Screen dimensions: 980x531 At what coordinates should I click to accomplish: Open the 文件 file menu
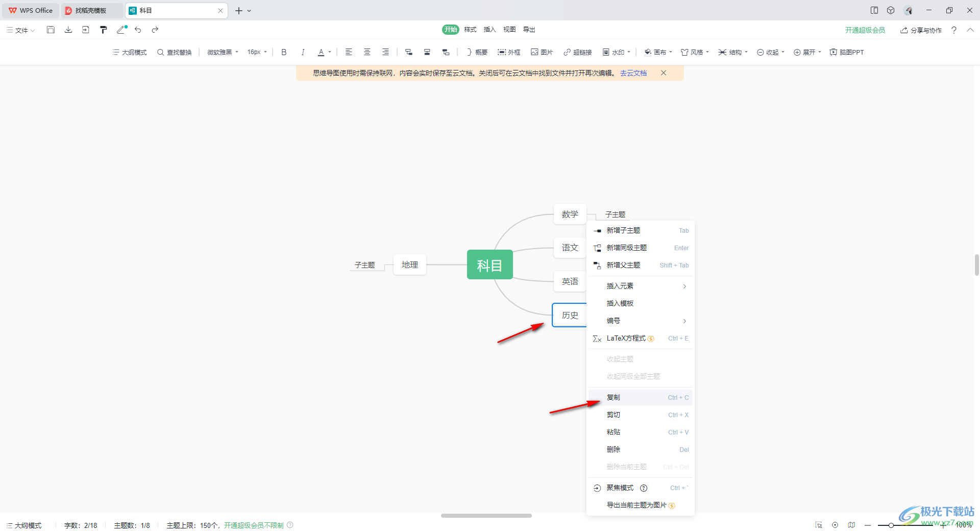pyautogui.click(x=21, y=30)
